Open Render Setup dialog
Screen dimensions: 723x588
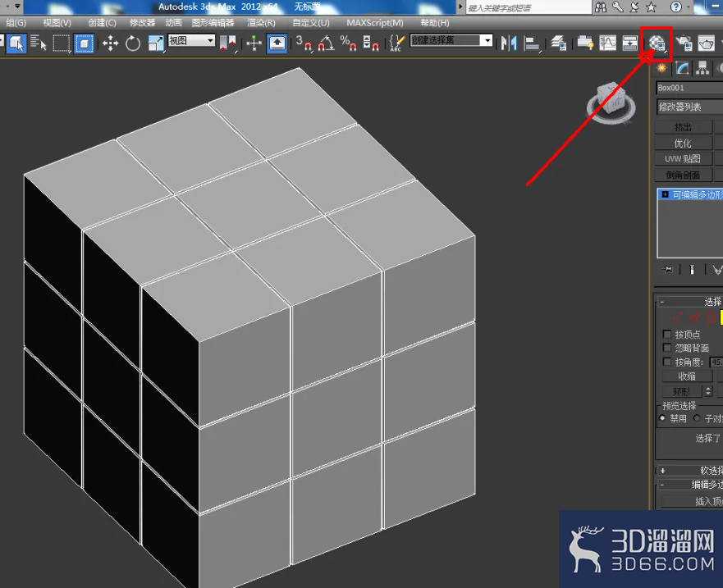pos(684,43)
